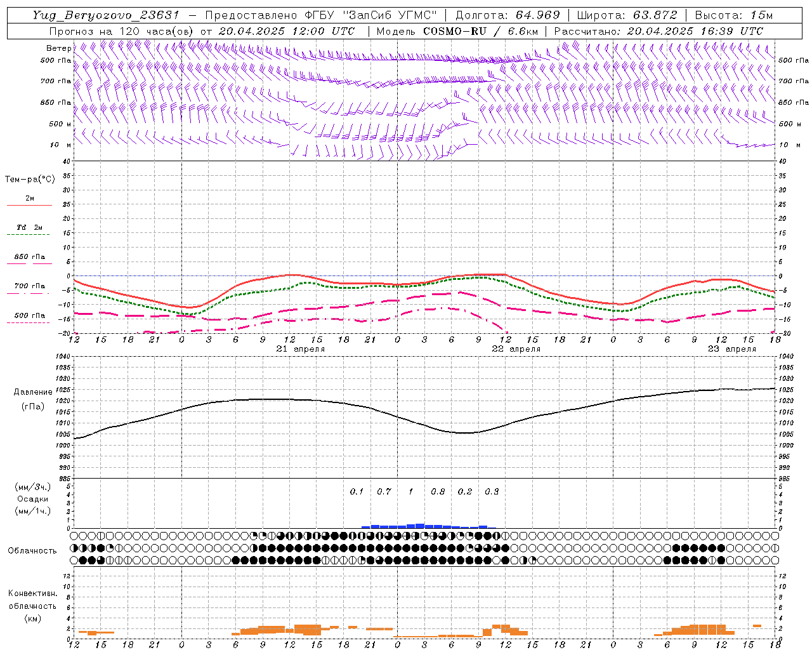Select the Давление pressure panel label
Image resolution: width=812 pixels, height=650 pixels.
coord(33,392)
